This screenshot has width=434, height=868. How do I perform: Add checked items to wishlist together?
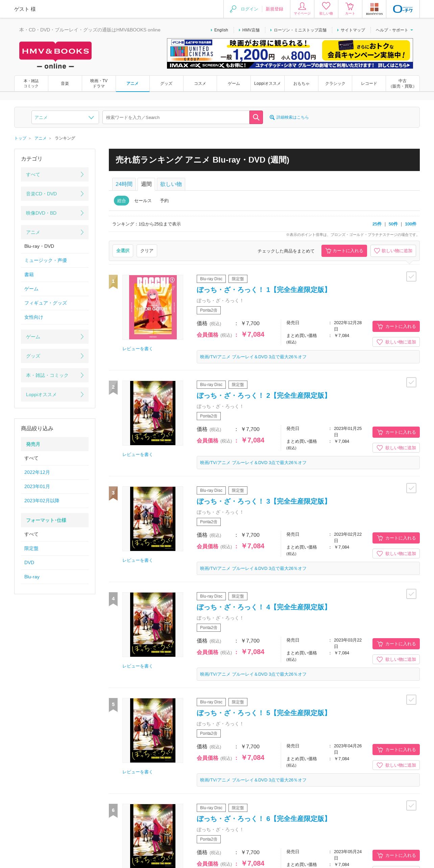[393, 251]
